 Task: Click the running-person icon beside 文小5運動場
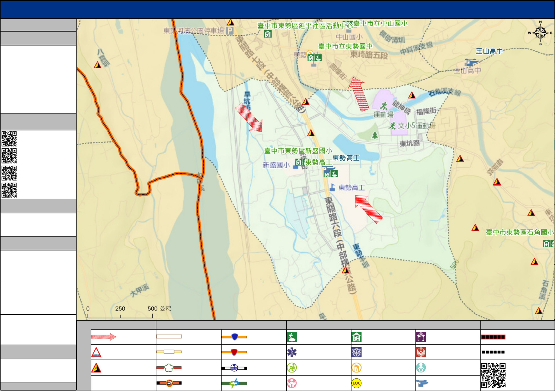[393, 126]
